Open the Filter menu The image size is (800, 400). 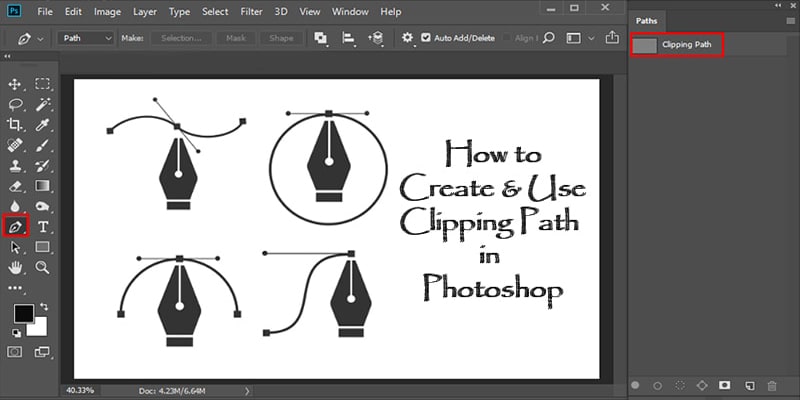251,11
